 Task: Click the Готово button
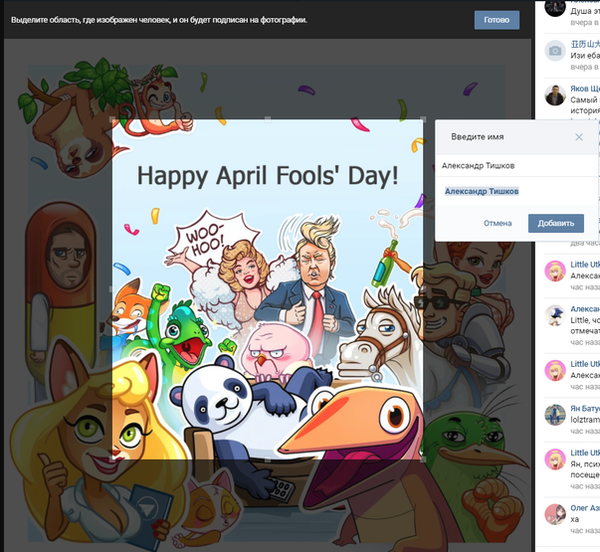pyautogui.click(x=496, y=20)
